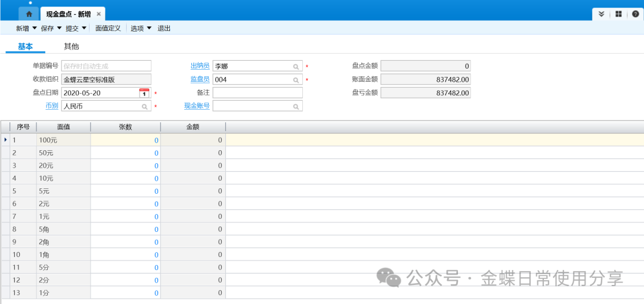This screenshot has height=304, width=644.
Task: Expand the 保存 dropdown arrow
Action: pyautogui.click(x=60, y=28)
